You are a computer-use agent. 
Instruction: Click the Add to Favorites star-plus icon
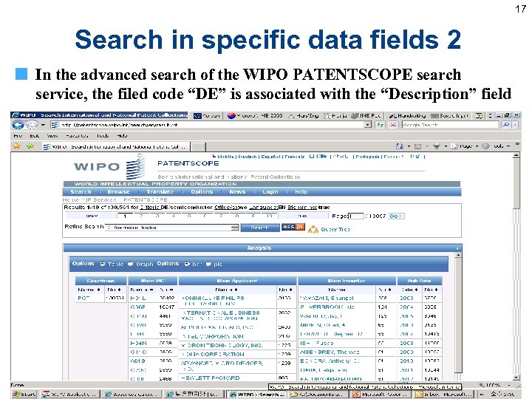[x=30, y=146]
